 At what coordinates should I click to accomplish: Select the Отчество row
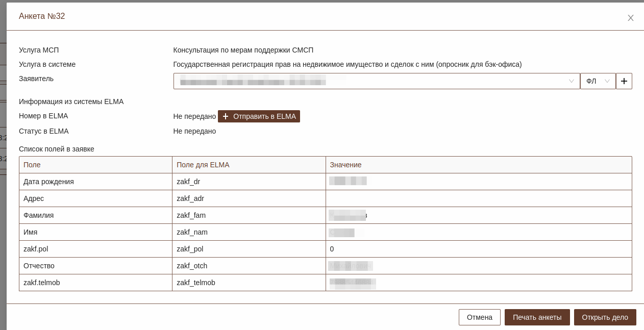pyautogui.click(x=39, y=266)
